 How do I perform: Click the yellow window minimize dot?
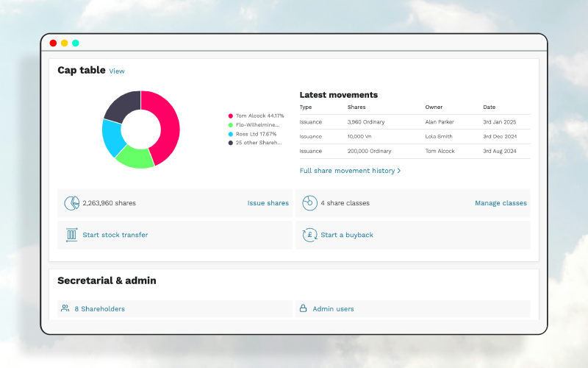click(65, 43)
